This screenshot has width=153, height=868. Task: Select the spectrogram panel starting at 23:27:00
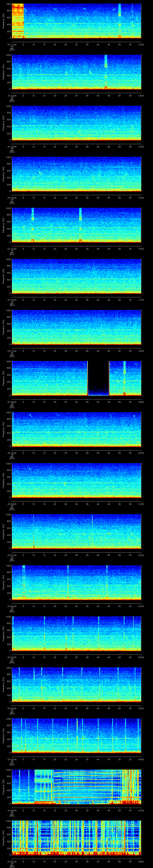[x=76, y=838]
